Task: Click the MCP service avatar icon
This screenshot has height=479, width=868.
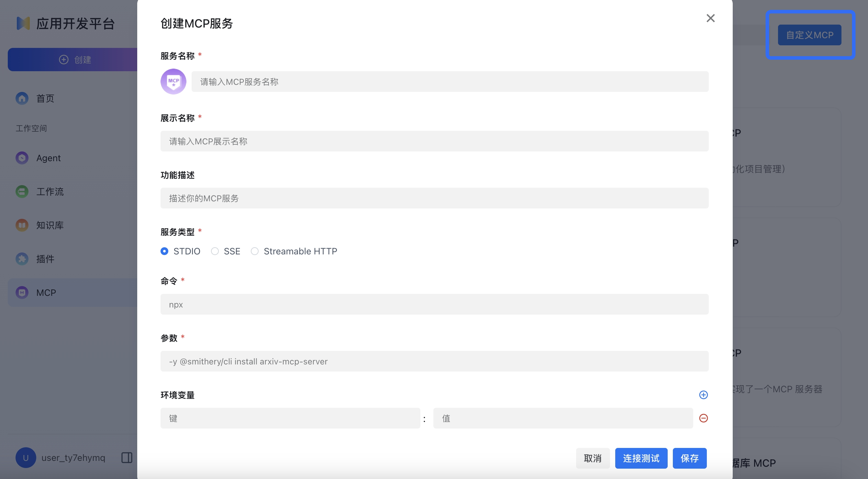Action: pyautogui.click(x=173, y=81)
